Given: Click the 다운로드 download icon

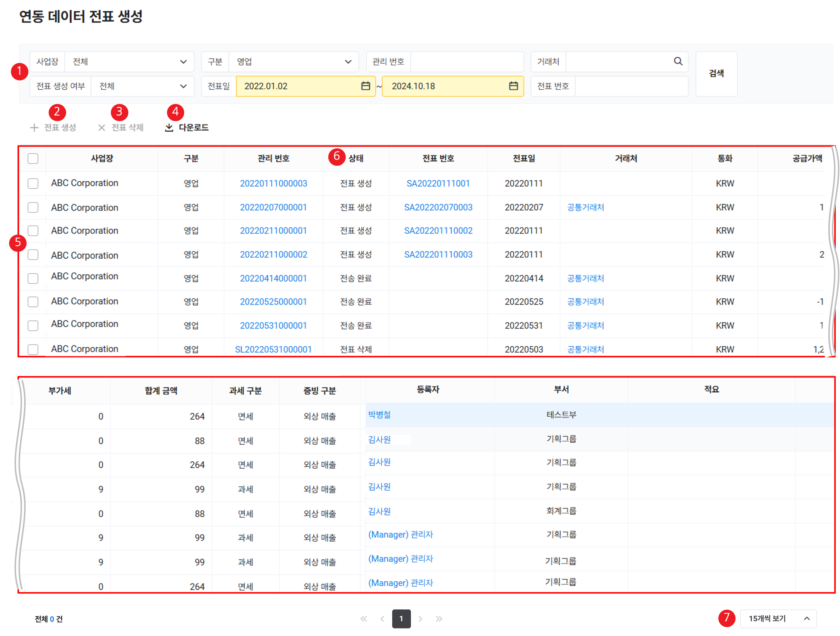Looking at the screenshot, I should pos(169,128).
